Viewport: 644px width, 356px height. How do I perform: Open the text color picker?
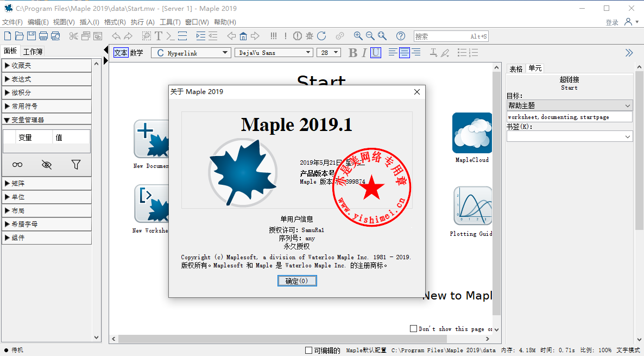433,53
